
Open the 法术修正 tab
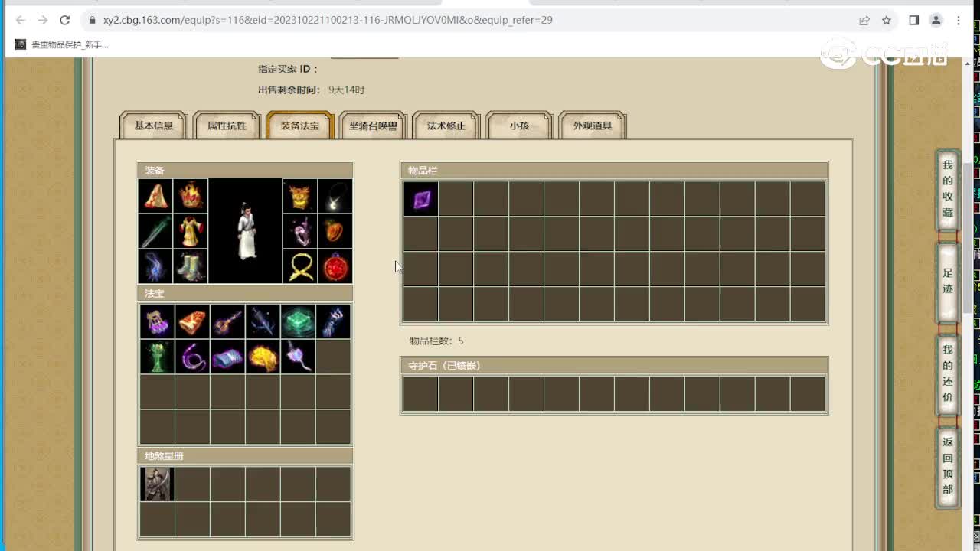446,126
